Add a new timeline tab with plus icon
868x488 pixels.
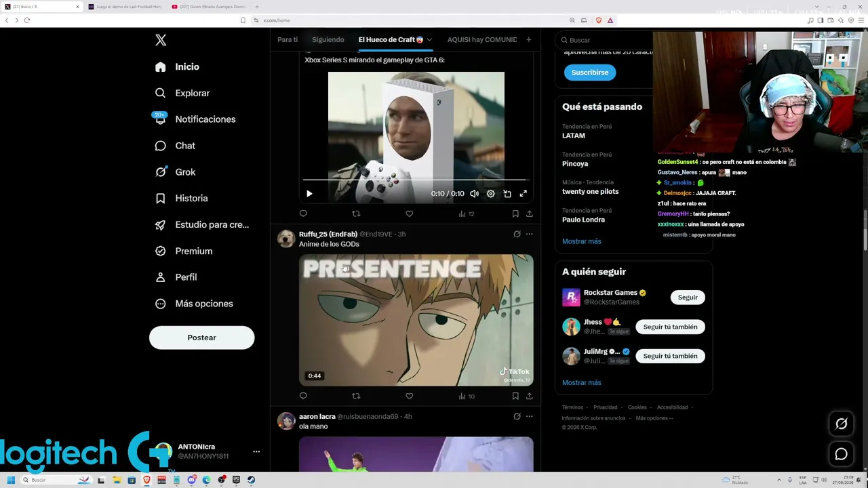pos(529,39)
